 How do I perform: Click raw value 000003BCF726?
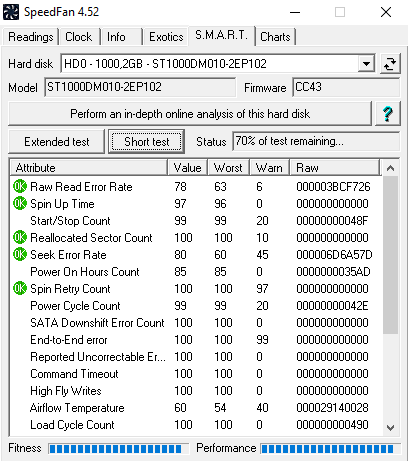[333, 187]
